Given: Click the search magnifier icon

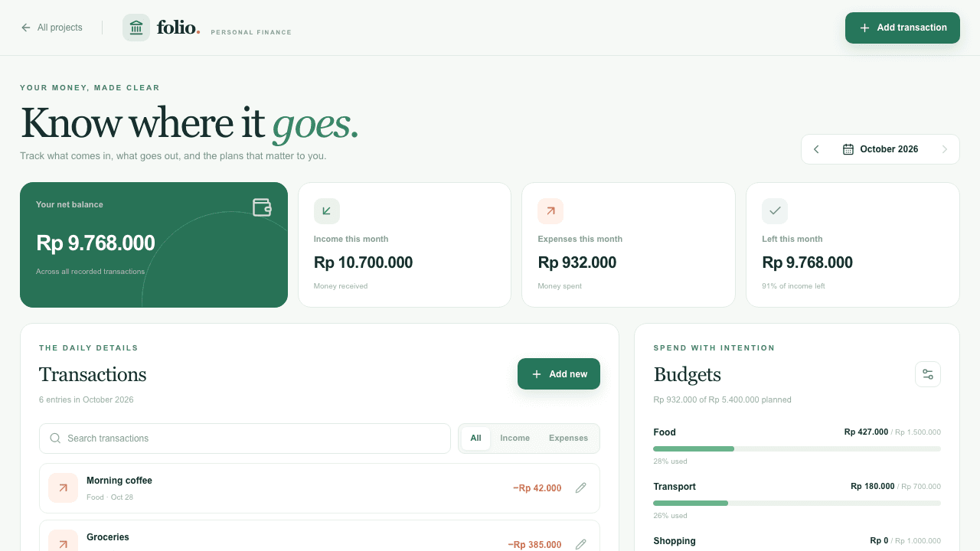Looking at the screenshot, I should point(55,439).
